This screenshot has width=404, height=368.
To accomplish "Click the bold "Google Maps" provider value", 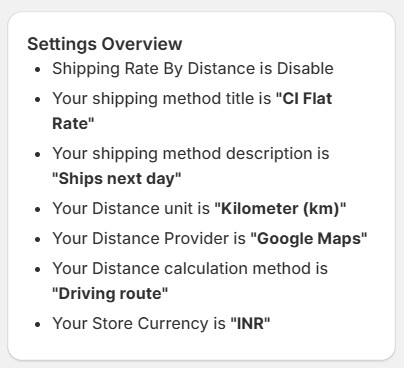I will [309, 239].
